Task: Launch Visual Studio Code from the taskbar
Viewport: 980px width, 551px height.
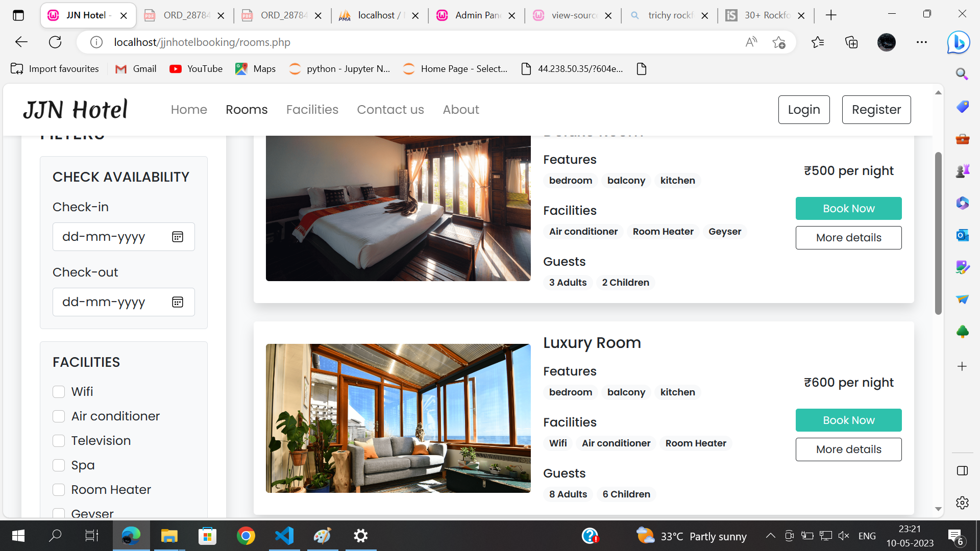Action: [x=284, y=535]
